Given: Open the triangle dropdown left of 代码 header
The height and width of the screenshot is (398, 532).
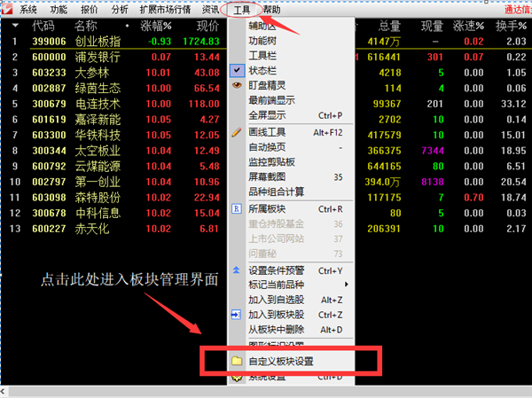Looking at the screenshot, I should (14, 26).
